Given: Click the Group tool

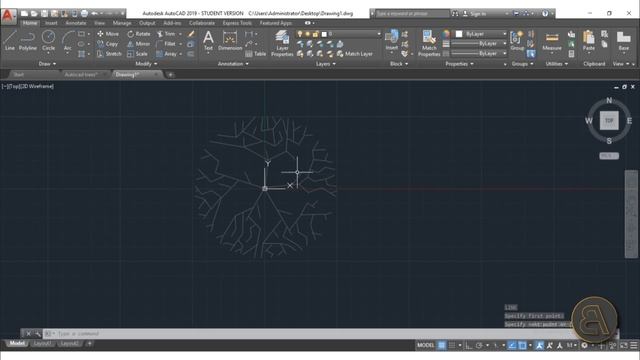Looking at the screenshot, I should point(517,40).
